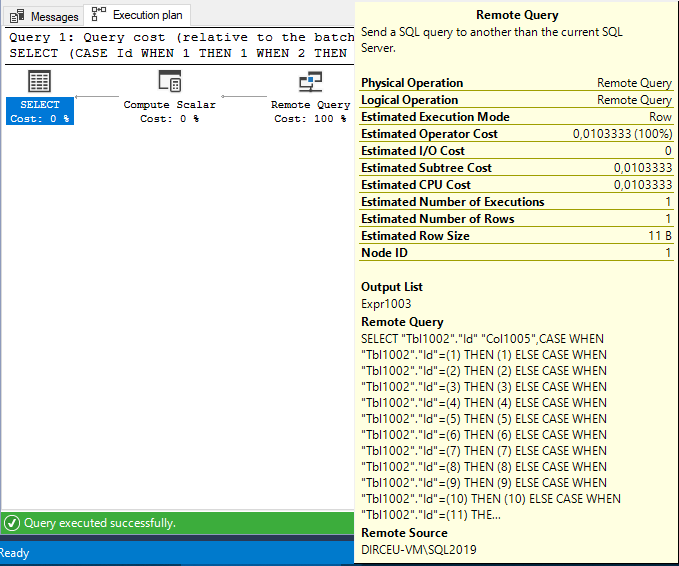Click the Estimated Execution Mode row
The width and height of the screenshot is (679, 566).
516,117
